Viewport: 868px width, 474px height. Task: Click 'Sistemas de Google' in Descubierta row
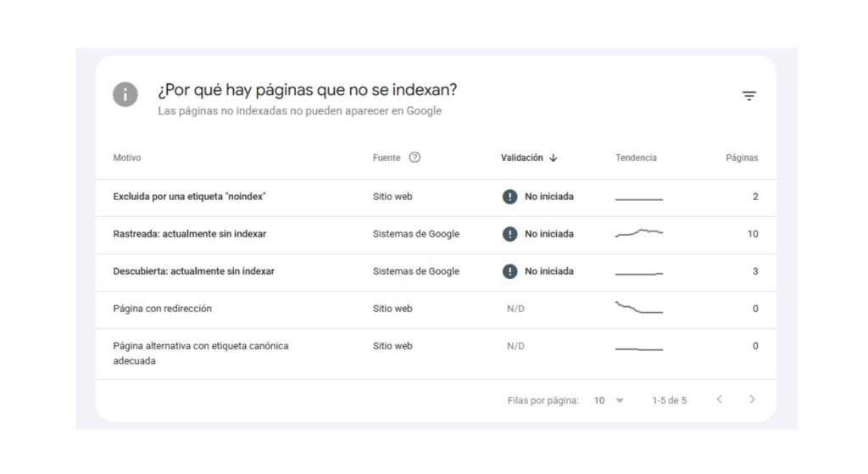click(415, 271)
